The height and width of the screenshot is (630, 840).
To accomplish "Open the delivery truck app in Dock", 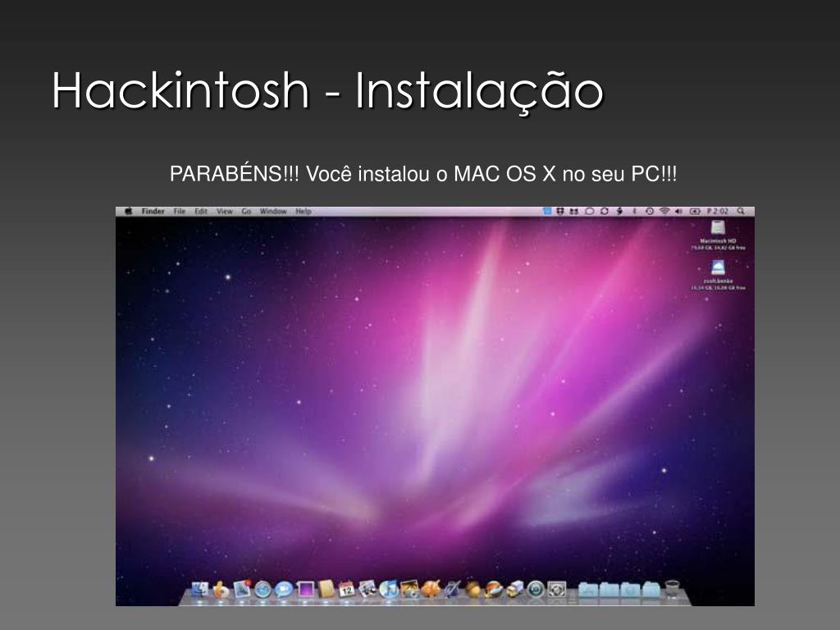I will coord(514,589).
